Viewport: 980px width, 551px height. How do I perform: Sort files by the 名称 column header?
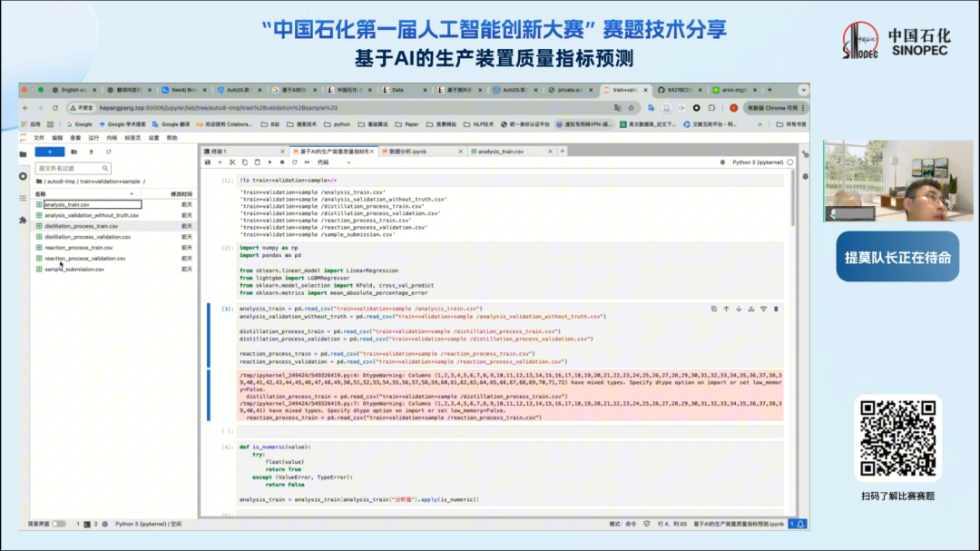[41, 194]
